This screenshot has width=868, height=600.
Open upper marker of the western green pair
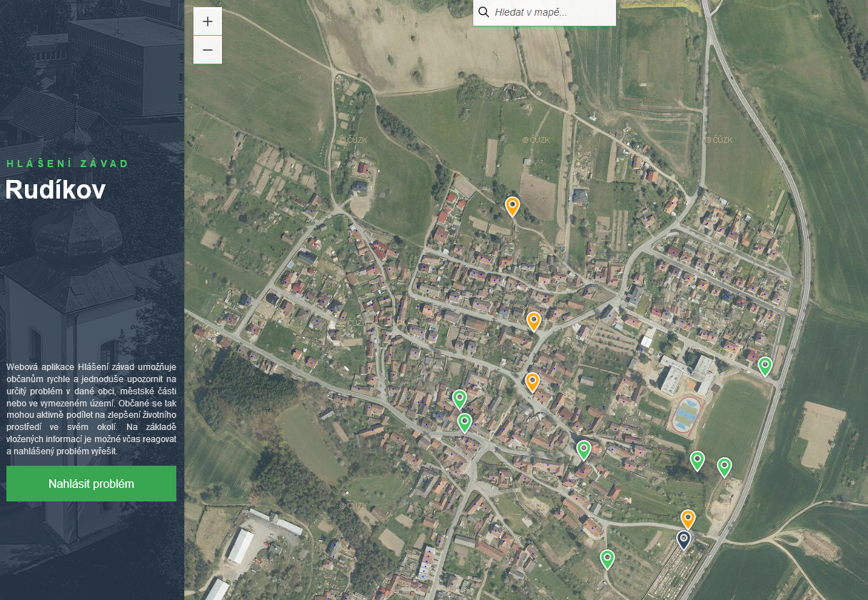pyautogui.click(x=459, y=399)
